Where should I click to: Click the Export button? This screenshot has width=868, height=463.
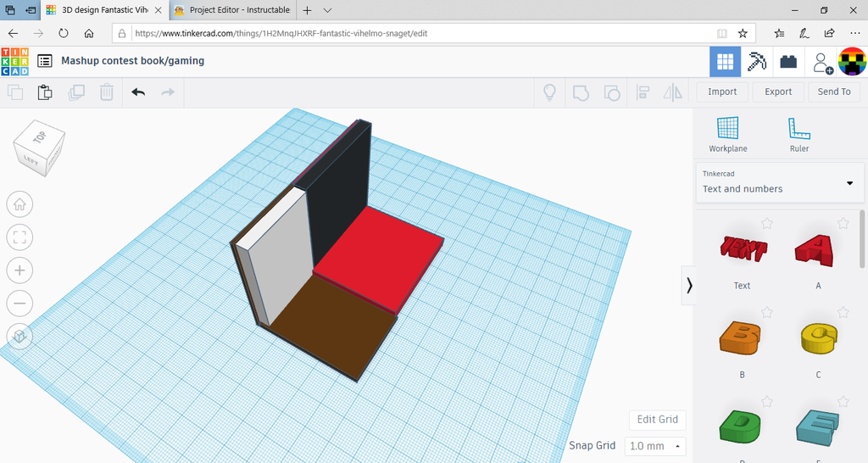(778, 92)
